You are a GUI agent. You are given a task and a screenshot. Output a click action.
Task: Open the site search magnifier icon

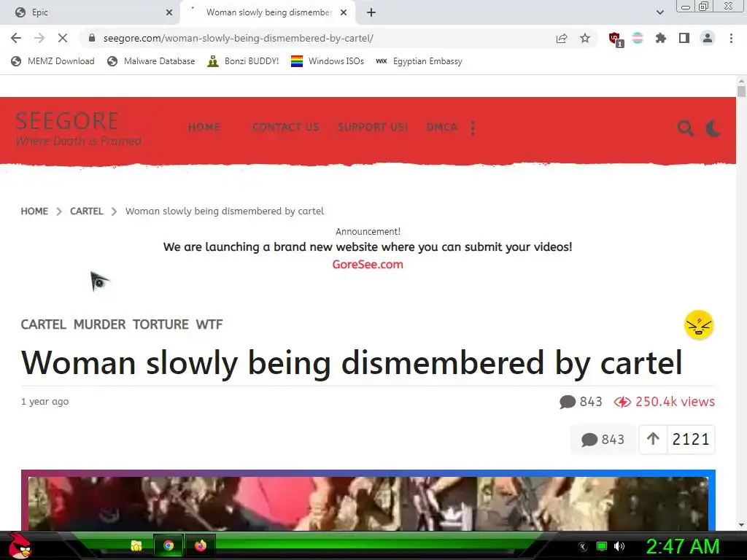click(x=686, y=128)
